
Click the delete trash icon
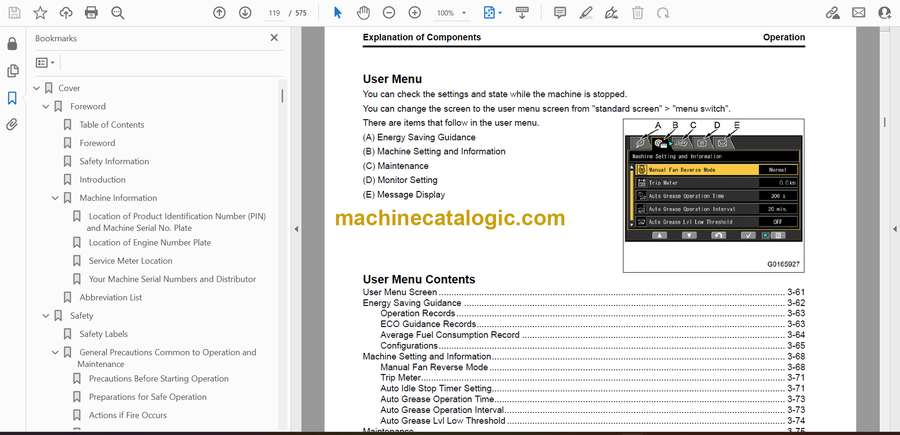(x=637, y=13)
